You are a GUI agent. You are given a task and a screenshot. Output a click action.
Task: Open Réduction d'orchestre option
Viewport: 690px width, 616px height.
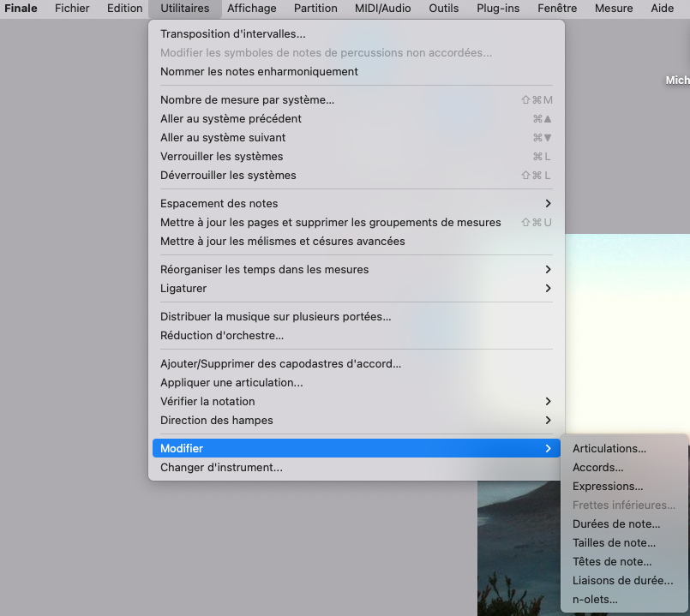tap(222, 336)
